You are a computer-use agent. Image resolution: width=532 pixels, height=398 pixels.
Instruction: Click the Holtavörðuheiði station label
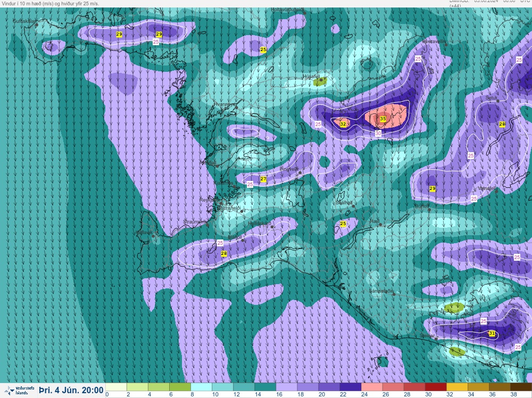click(287, 10)
